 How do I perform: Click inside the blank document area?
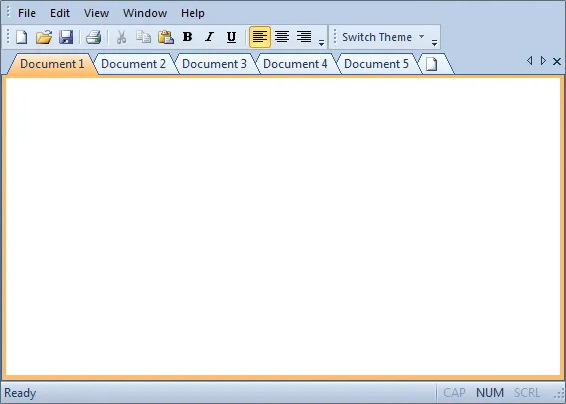coord(283,227)
